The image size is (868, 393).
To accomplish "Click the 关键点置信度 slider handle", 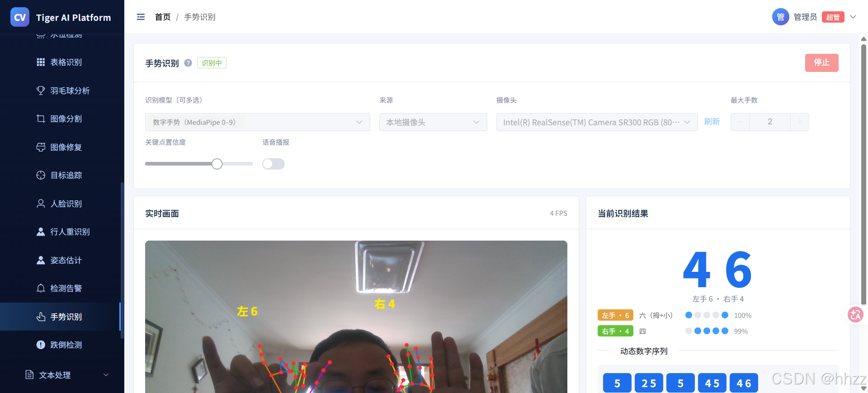I will click(217, 164).
